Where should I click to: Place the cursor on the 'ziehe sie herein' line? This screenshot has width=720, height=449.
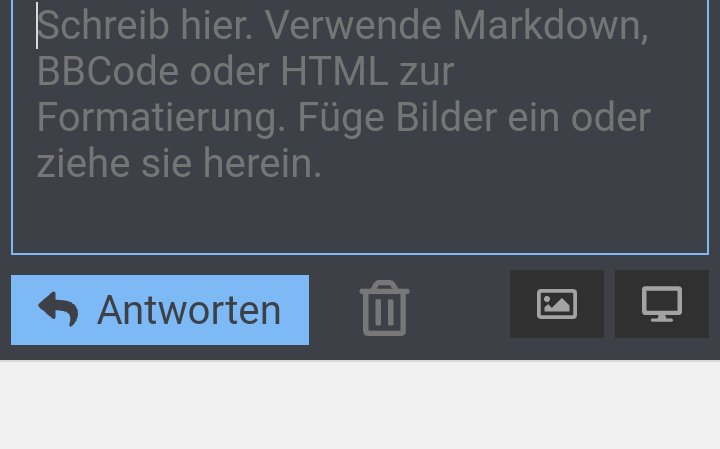tap(179, 163)
